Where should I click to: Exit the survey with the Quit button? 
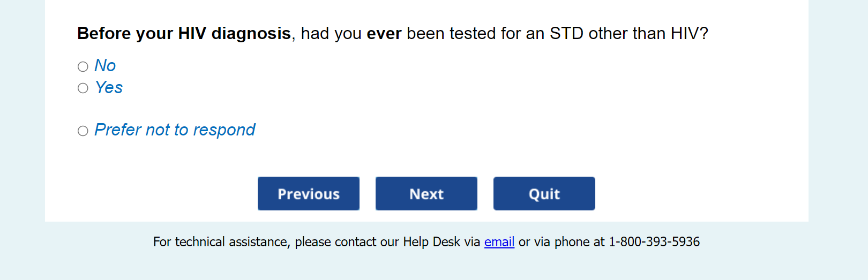click(x=544, y=194)
